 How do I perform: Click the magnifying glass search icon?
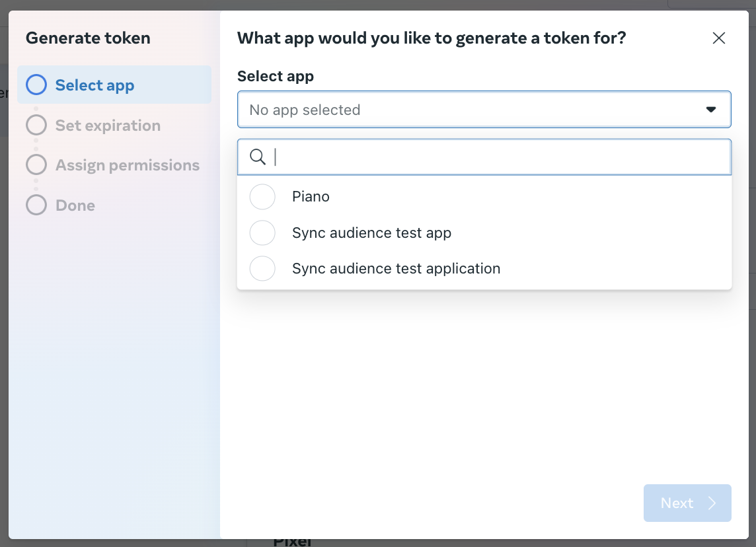pyautogui.click(x=258, y=157)
